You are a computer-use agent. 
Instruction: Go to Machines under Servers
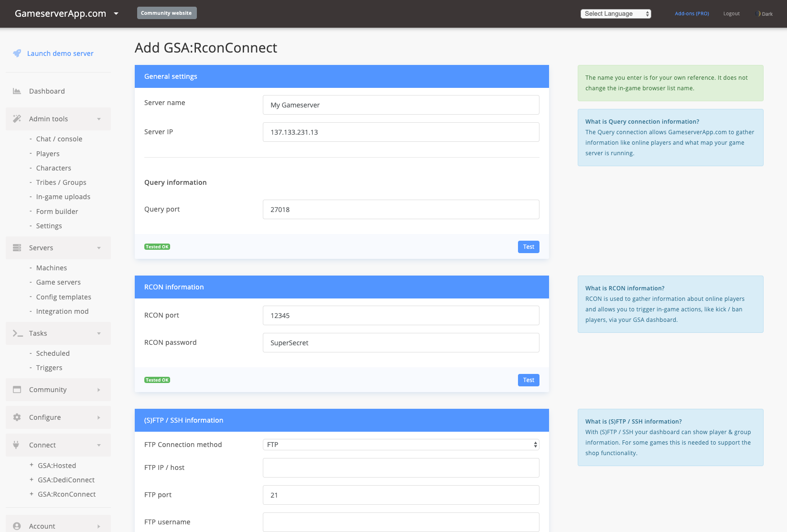coord(52,268)
